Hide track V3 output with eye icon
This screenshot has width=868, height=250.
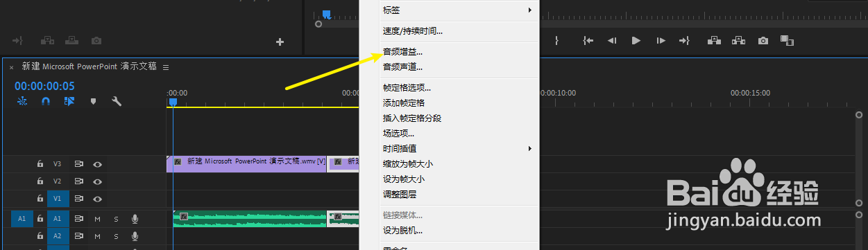click(x=98, y=164)
